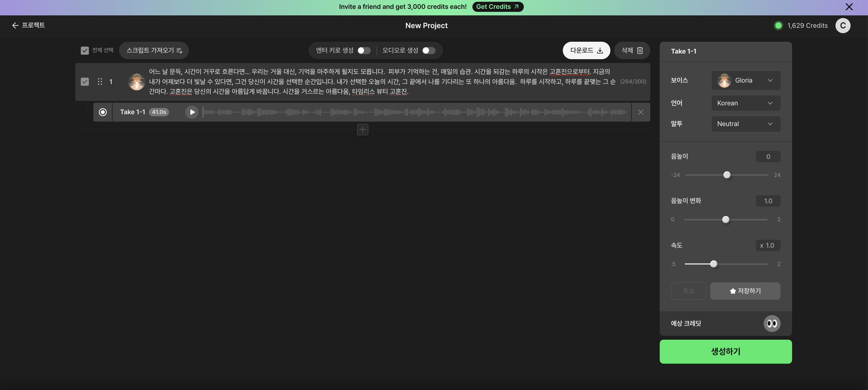Screen dimensions: 868x390
Task: Open the 스크립트 가져오기 import icon
Action: click(x=180, y=50)
